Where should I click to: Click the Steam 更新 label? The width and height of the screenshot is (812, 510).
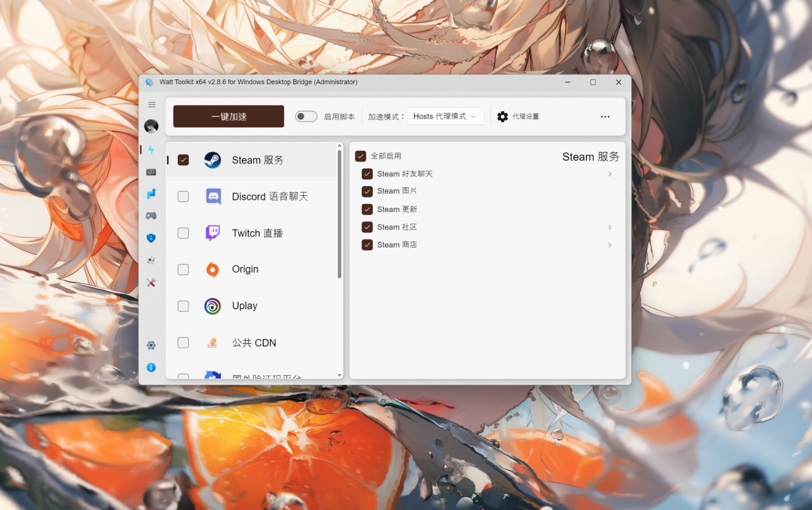tap(397, 209)
